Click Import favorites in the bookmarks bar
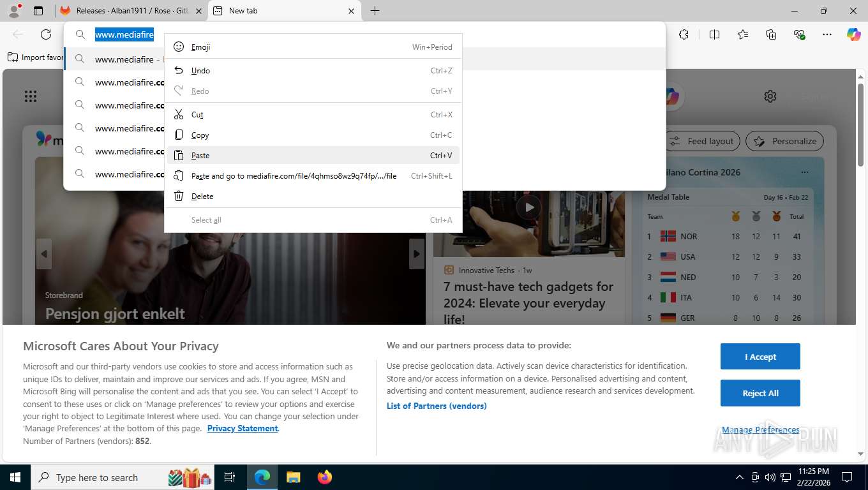This screenshot has height=490, width=868. pyautogui.click(x=36, y=57)
